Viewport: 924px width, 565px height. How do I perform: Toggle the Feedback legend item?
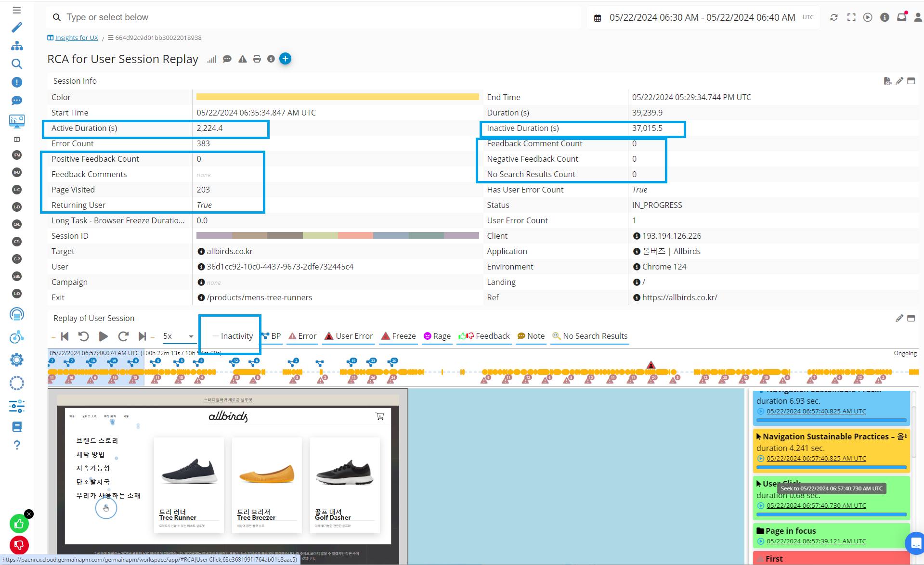pyautogui.click(x=484, y=336)
